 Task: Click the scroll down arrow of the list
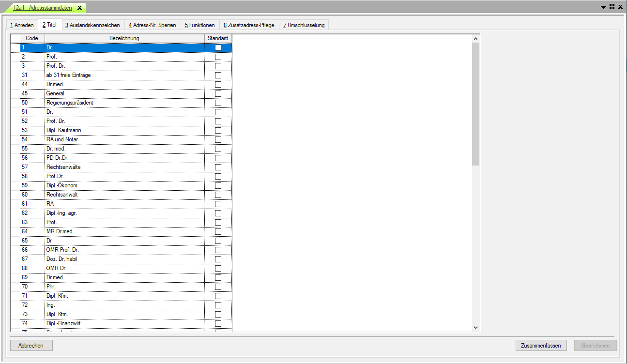(475, 328)
